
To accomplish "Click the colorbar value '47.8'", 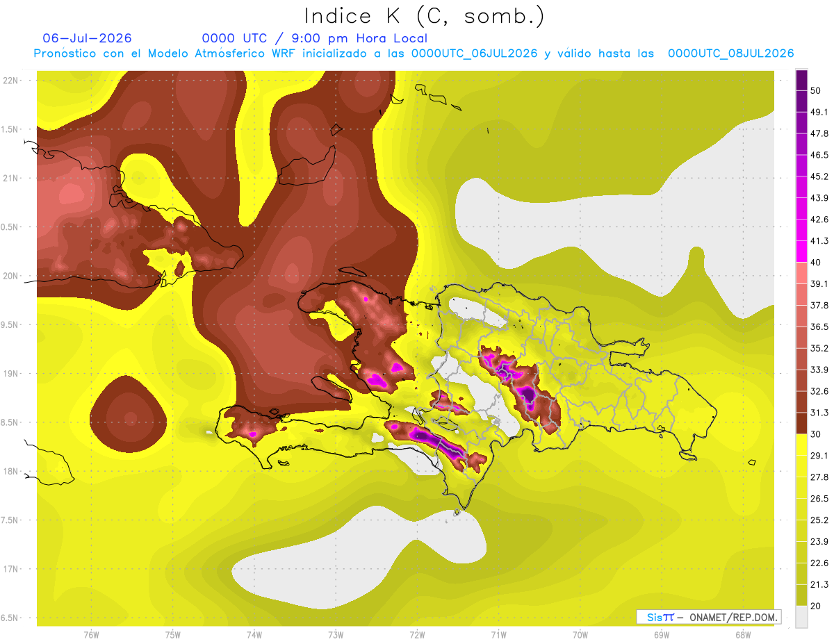I will point(819,133).
